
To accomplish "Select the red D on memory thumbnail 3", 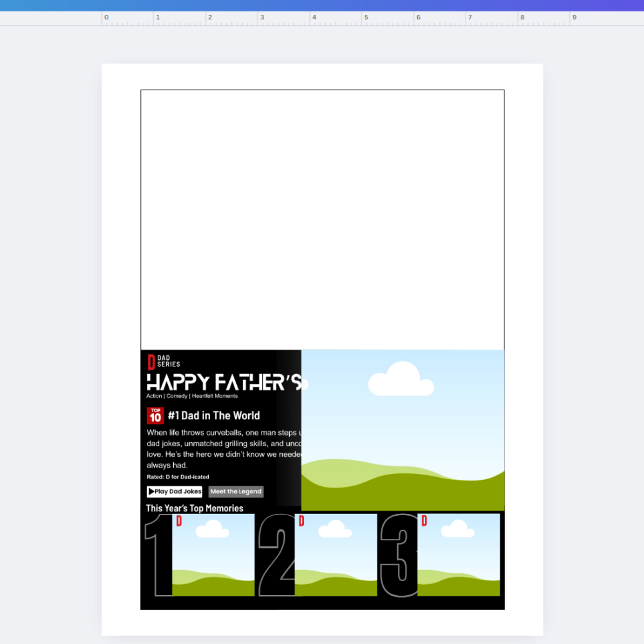I will pos(424,521).
